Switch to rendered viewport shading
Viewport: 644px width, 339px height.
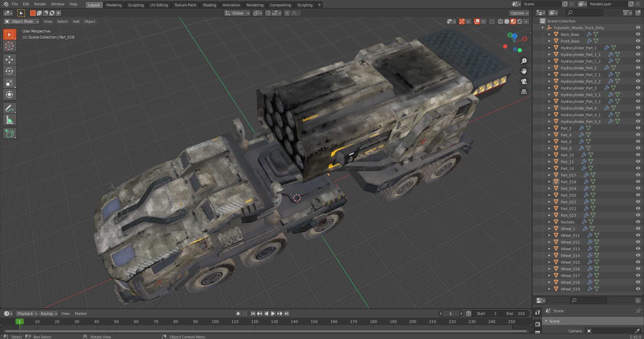[520, 21]
